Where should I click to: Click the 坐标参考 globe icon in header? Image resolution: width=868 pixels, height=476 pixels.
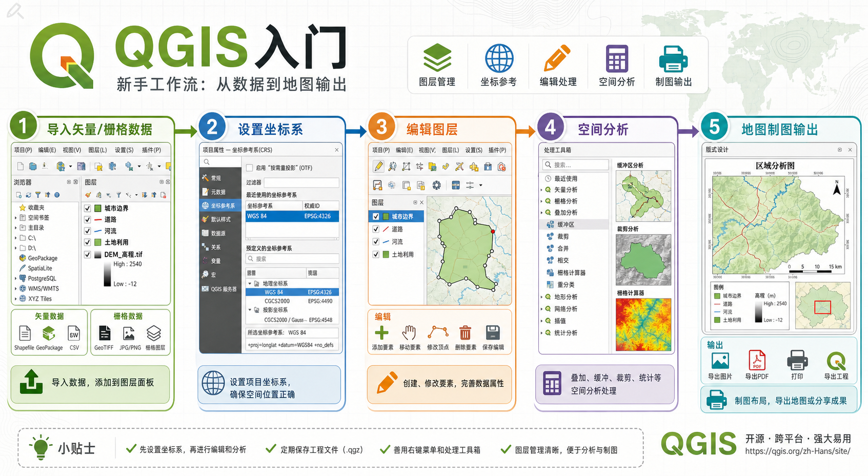(499, 58)
